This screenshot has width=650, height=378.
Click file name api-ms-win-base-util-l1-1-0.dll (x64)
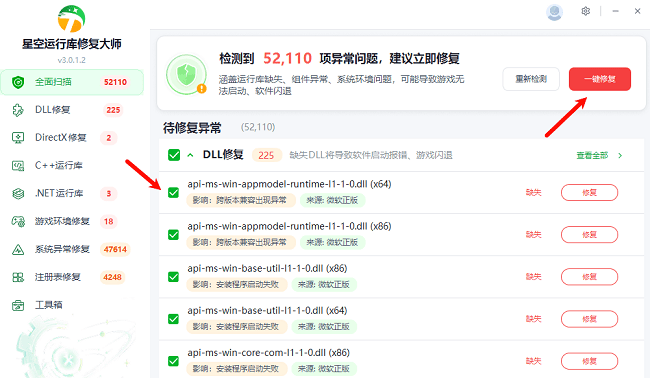pos(267,310)
